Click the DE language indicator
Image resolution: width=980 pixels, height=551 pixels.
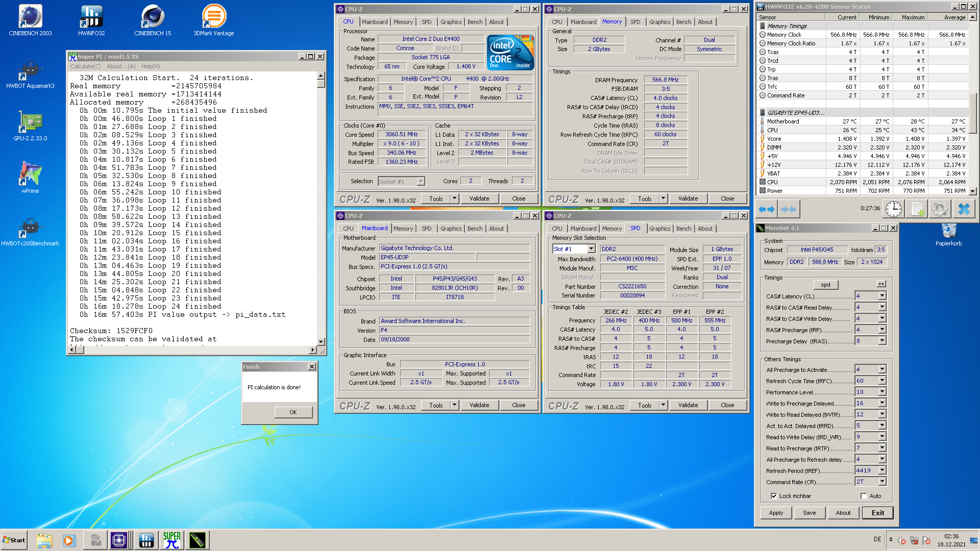tap(877, 539)
